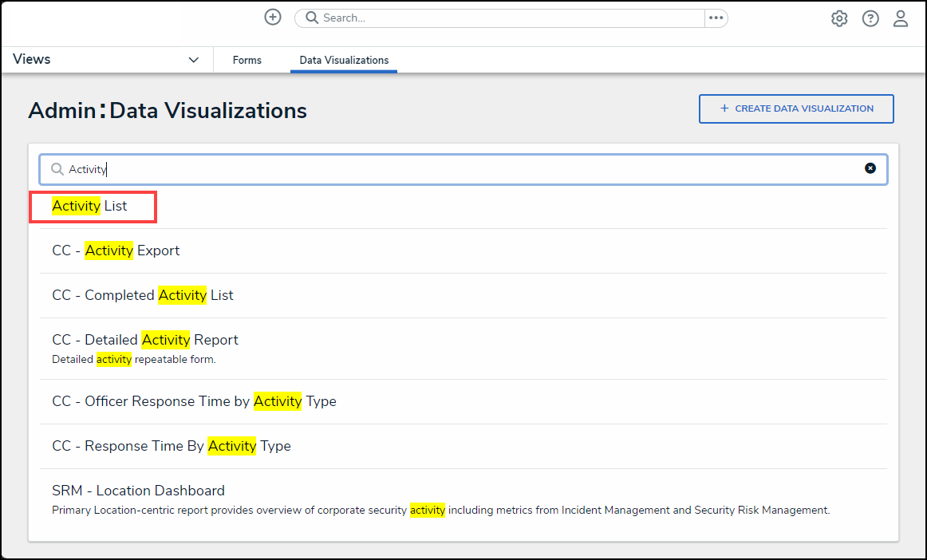
Task: Open the ellipsis advanced search options
Action: tap(716, 18)
